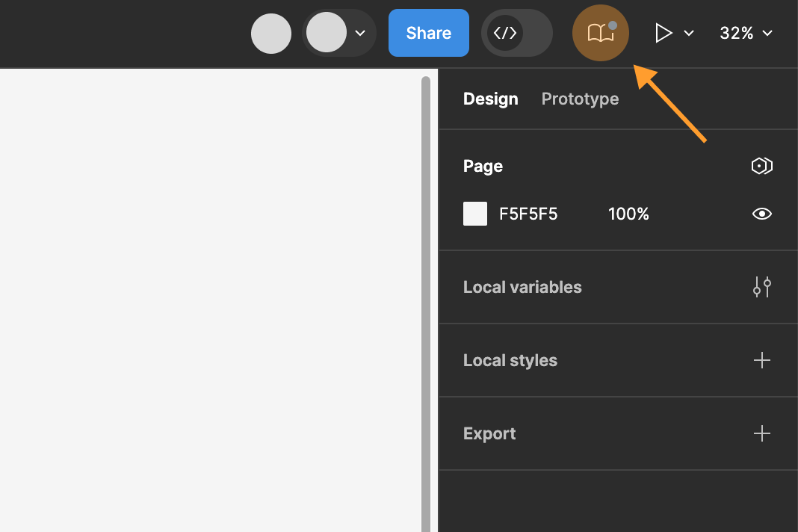Toggle page background visibility eye icon
This screenshot has height=532, width=798.
pyautogui.click(x=762, y=214)
